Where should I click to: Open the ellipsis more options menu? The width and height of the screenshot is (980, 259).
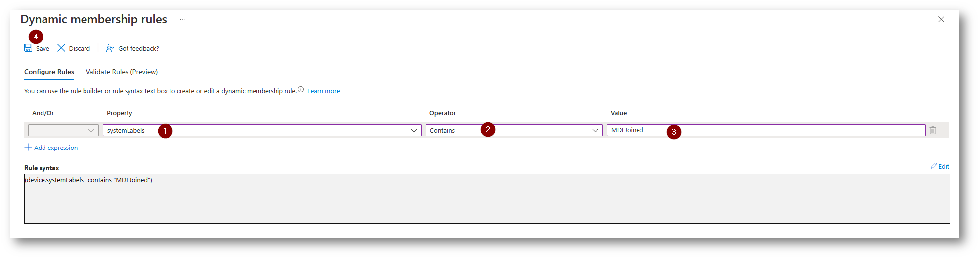tap(183, 19)
